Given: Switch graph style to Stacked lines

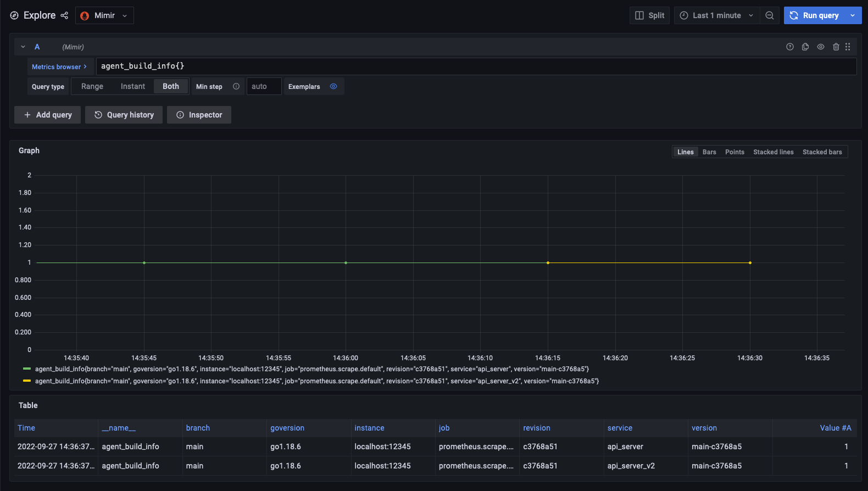Looking at the screenshot, I should point(773,152).
